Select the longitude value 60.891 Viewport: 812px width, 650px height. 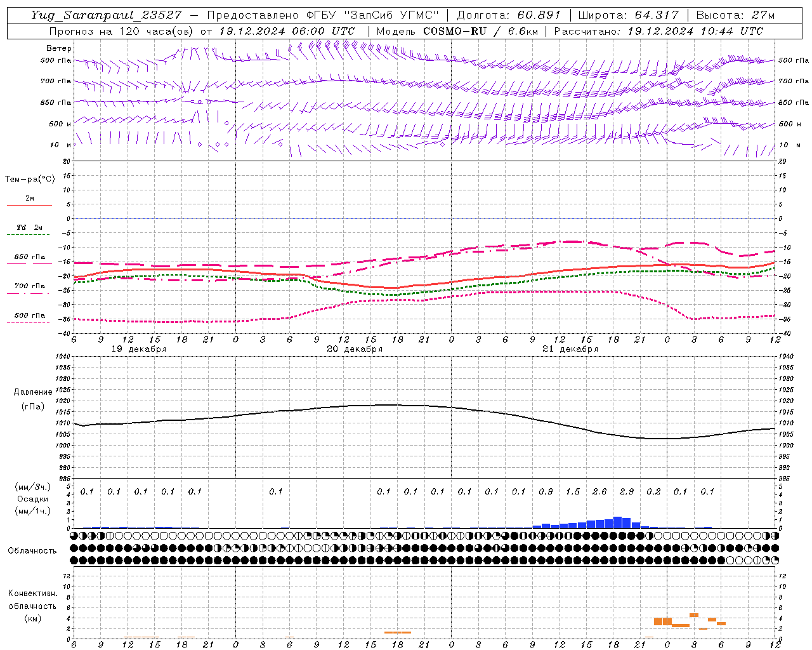pos(539,15)
